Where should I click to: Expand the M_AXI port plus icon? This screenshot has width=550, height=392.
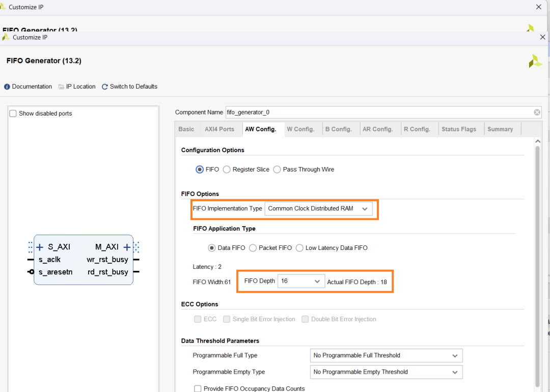(127, 247)
